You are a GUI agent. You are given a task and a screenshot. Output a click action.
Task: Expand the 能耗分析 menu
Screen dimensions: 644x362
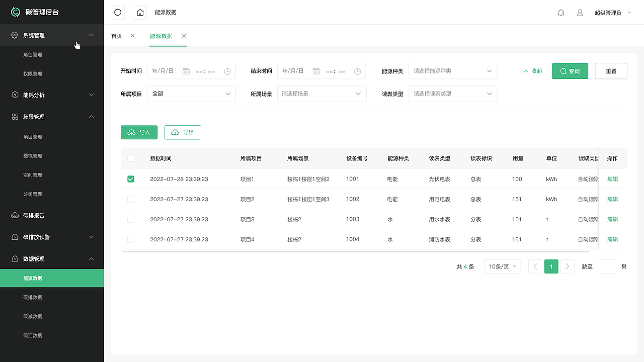pyautogui.click(x=91, y=95)
